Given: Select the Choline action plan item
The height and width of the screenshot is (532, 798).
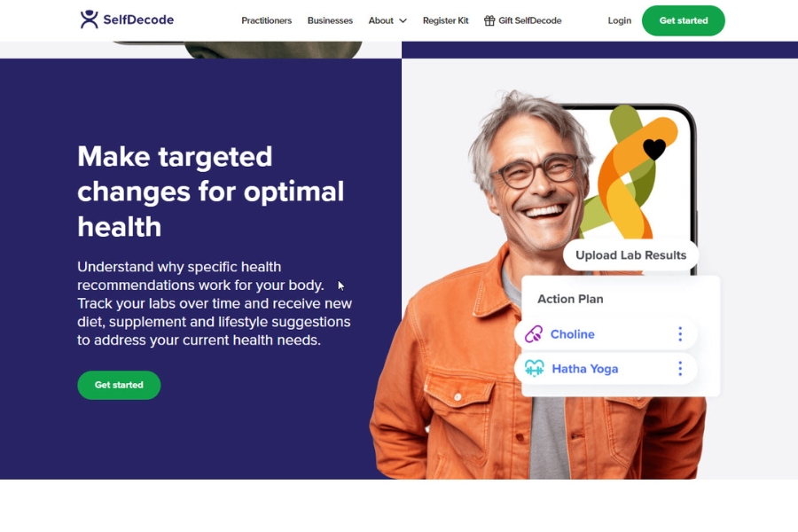Looking at the screenshot, I should [x=606, y=334].
